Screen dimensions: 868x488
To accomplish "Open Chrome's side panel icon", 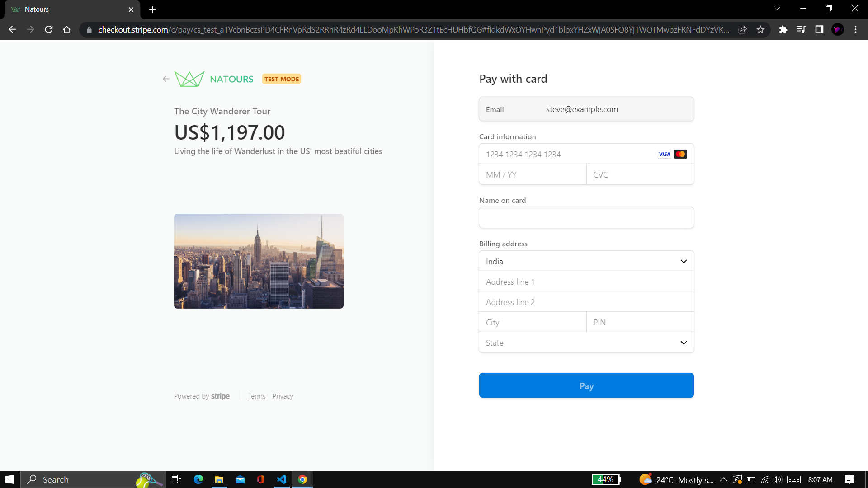I will 820,29.
